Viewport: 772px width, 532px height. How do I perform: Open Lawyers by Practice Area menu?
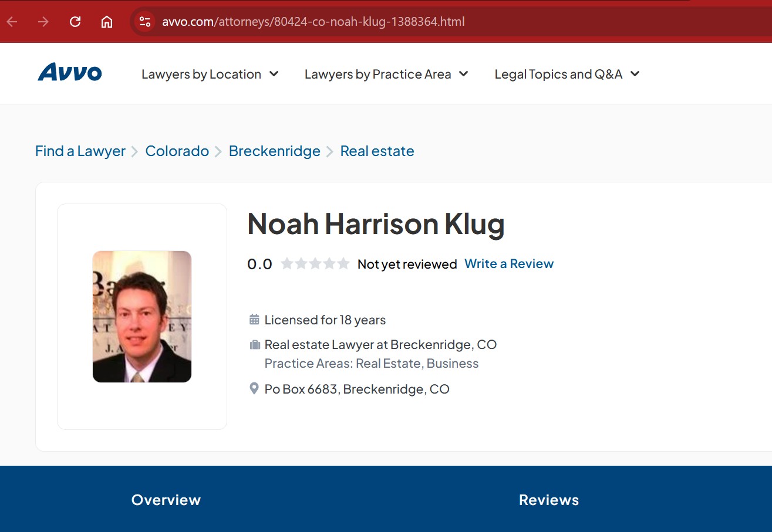coord(386,74)
